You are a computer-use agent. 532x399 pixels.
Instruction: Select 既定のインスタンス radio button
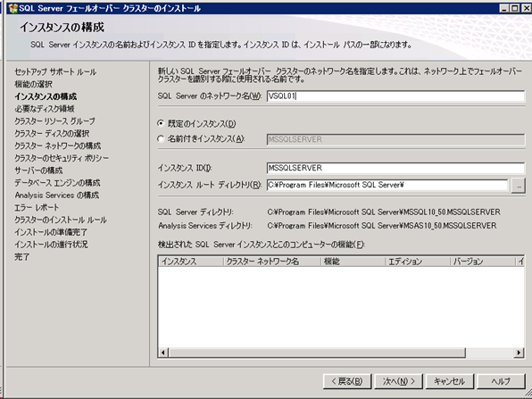[x=161, y=124]
